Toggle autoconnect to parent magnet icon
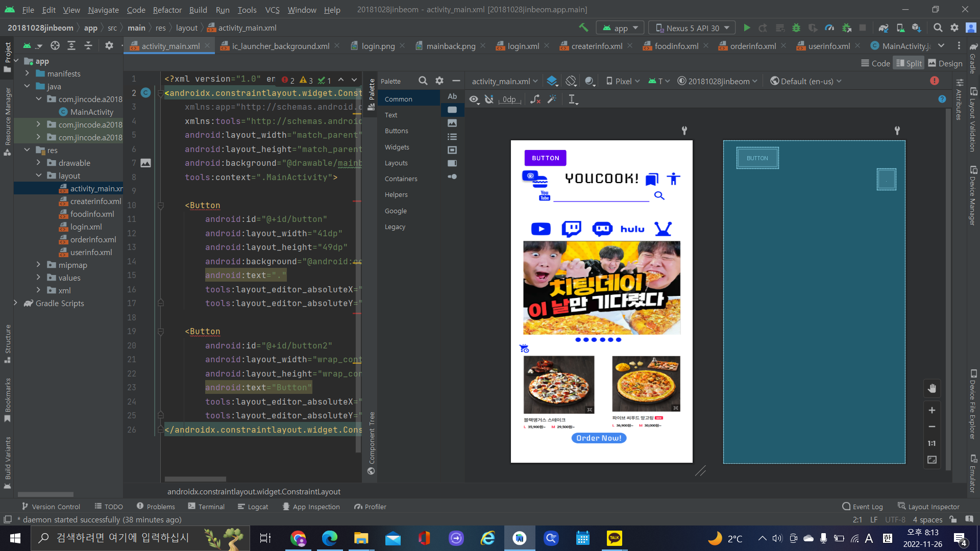980x551 pixels. point(489,99)
